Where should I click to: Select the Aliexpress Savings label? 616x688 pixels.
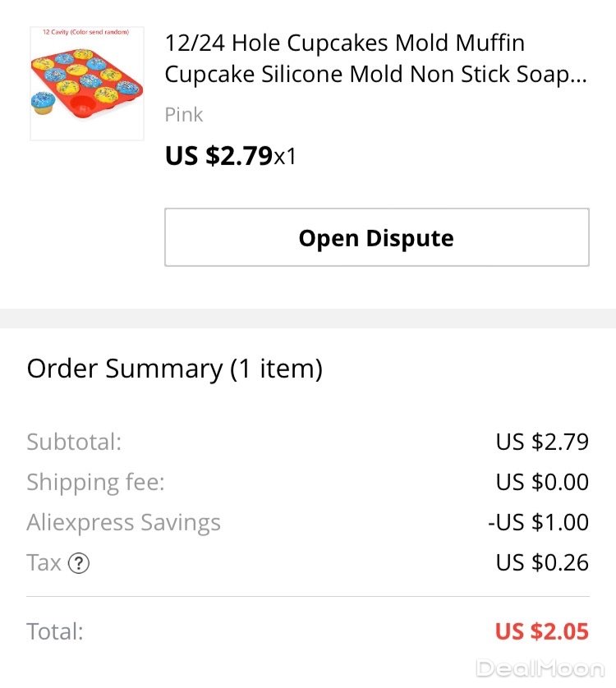click(123, 522)
